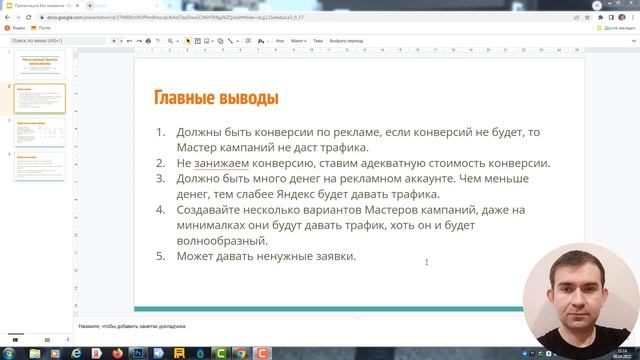The image size is (640, 360).
Task: Undo the last action in Slides toolbar
Action: 129,41
